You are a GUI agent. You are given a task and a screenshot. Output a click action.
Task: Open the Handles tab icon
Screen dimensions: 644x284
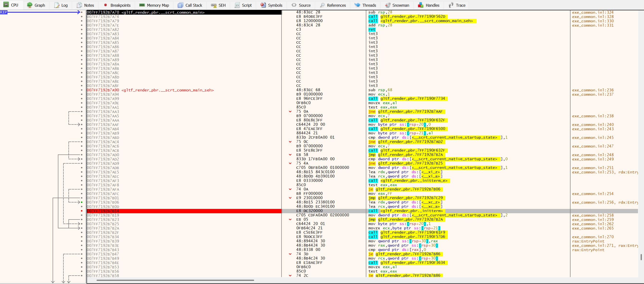coord(421,5)
